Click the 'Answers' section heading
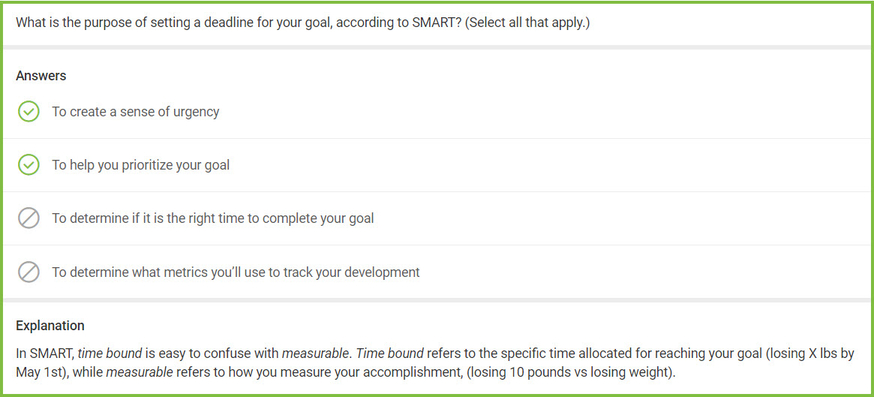Image resolution: width=874 pixels, height=397 pixels. pyautogui.click(x=41, y=76)
